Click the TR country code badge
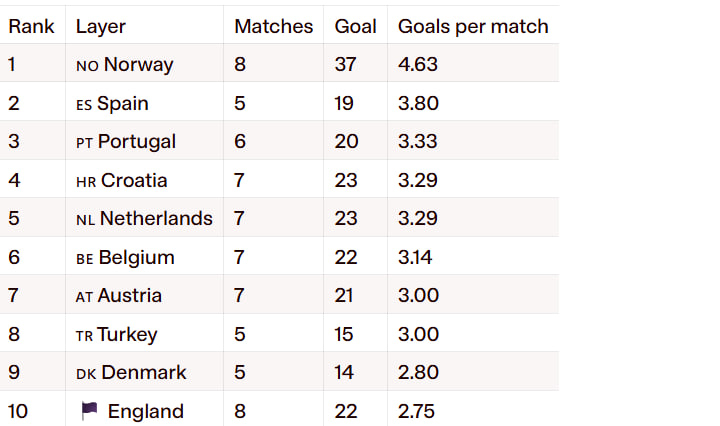This screenshot has height=426, width=720. 85,335
